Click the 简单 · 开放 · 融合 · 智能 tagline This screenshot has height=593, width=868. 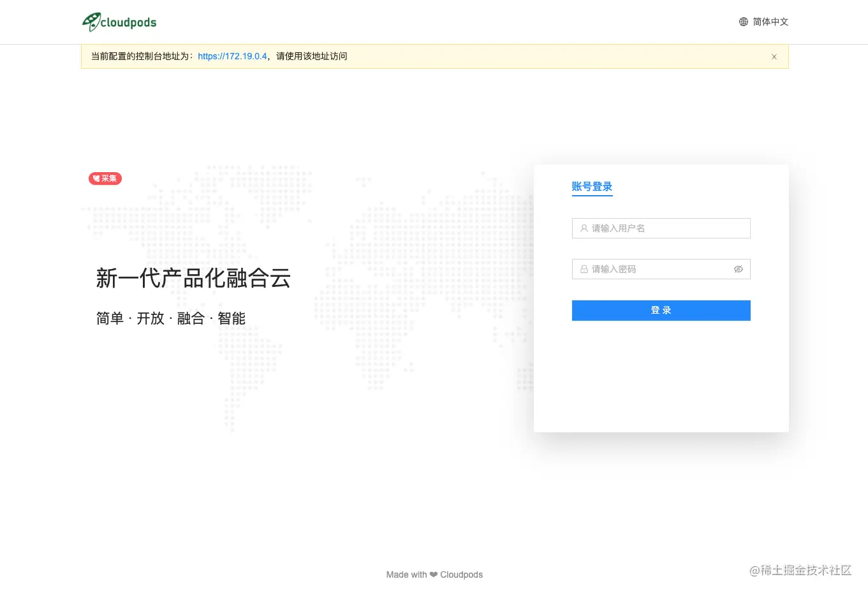tap(171, 318)
